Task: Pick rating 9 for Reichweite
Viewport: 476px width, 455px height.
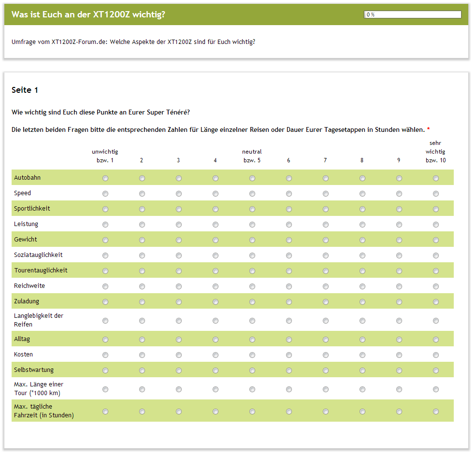Action: click(399, 286)
